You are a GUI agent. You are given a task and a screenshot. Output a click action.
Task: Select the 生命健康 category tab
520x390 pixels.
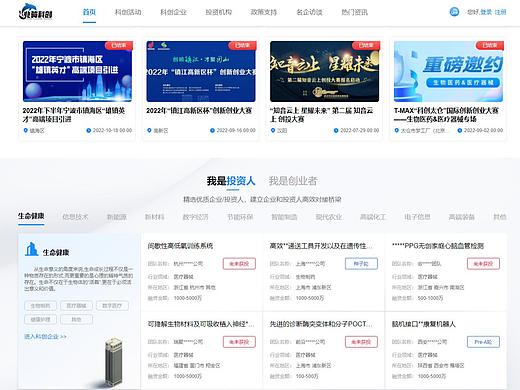(31, 216)
